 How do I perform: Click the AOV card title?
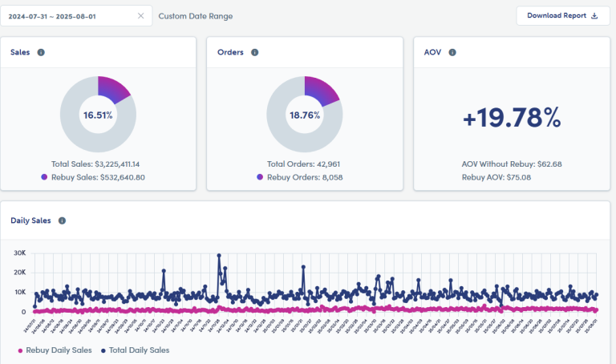point(432,52)
